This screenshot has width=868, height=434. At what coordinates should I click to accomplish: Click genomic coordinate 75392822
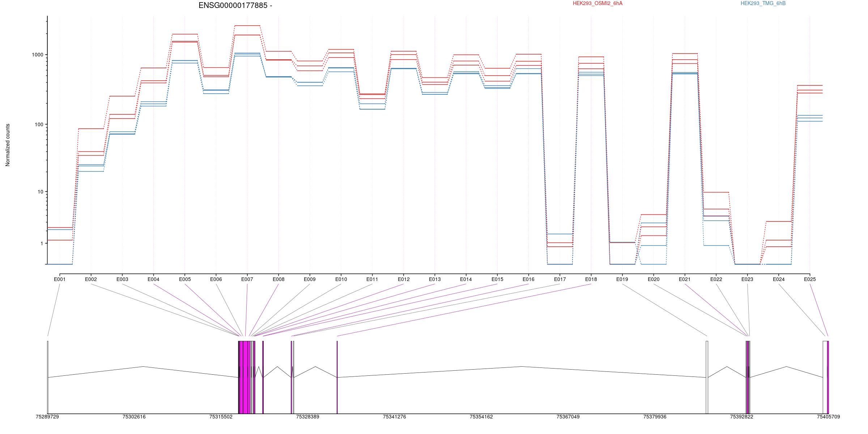coord(742,417)
